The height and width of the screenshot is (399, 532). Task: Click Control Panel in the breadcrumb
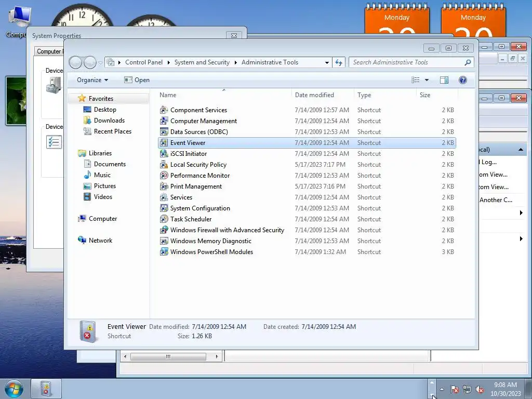(x=144, y=62)
